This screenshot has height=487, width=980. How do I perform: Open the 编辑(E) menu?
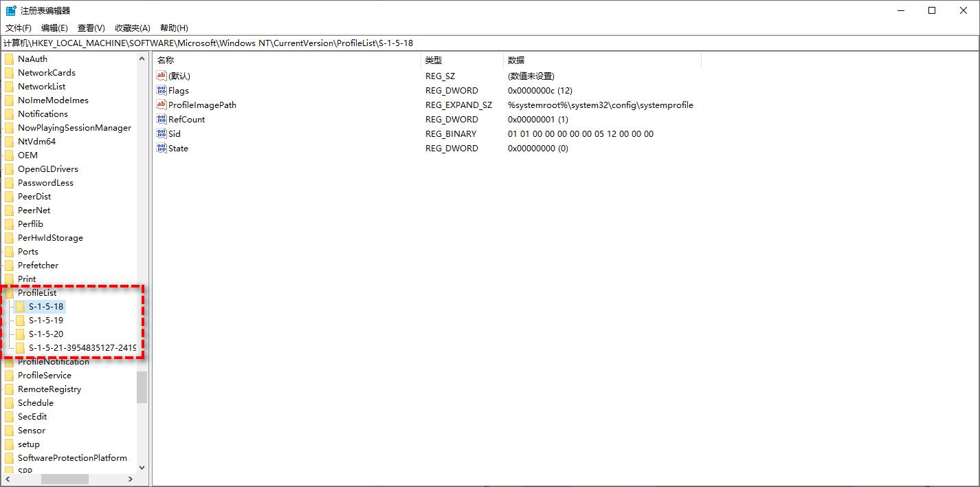pos(54,28)
